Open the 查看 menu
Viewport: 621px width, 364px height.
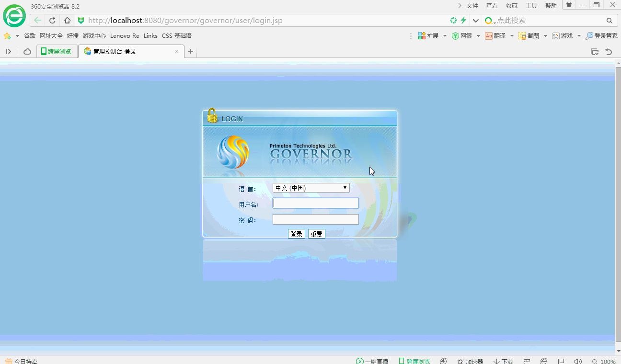click(x=492, y=6)
